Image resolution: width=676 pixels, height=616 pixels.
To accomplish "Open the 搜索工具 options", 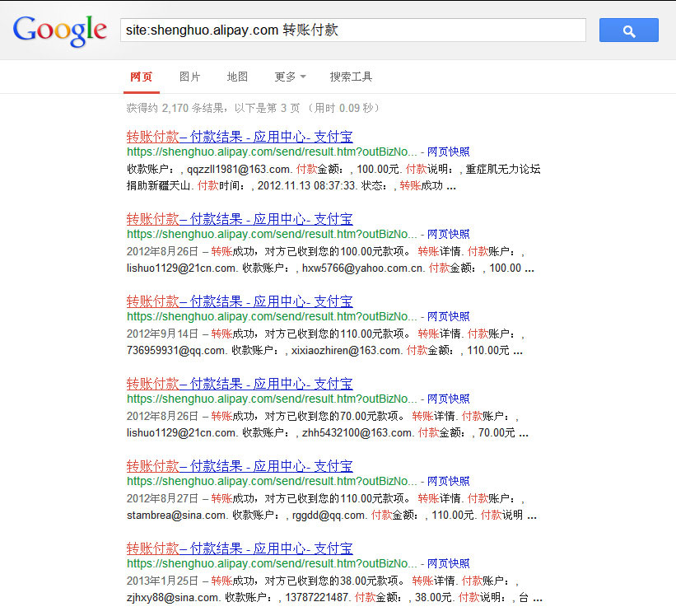I will pos(351,77).
